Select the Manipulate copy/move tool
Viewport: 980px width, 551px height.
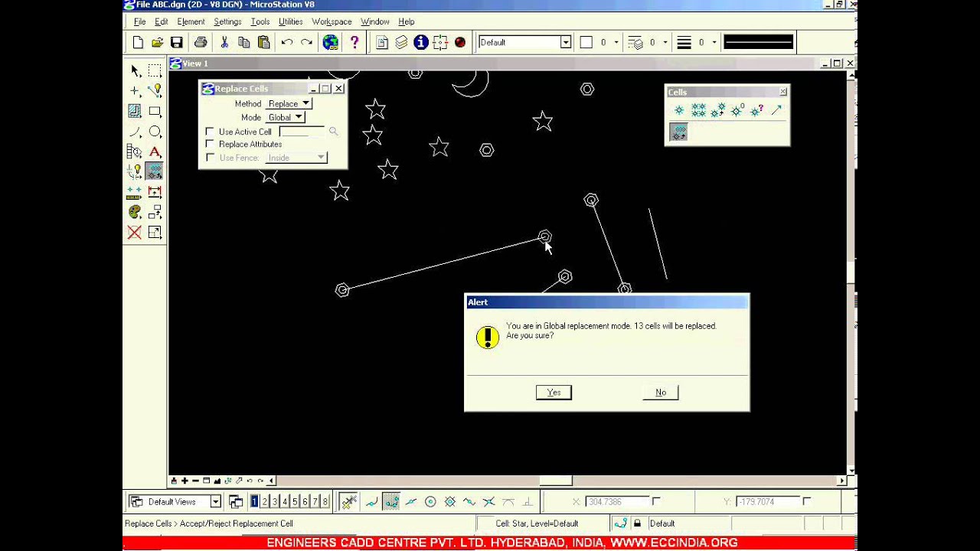coord(155,212)
